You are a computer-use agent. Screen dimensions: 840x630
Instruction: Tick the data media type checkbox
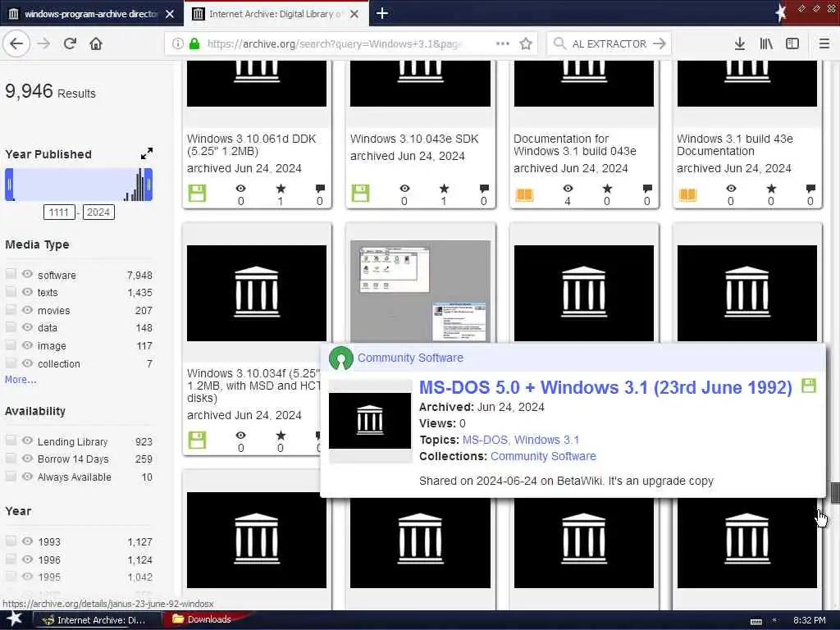coord(11,326)
